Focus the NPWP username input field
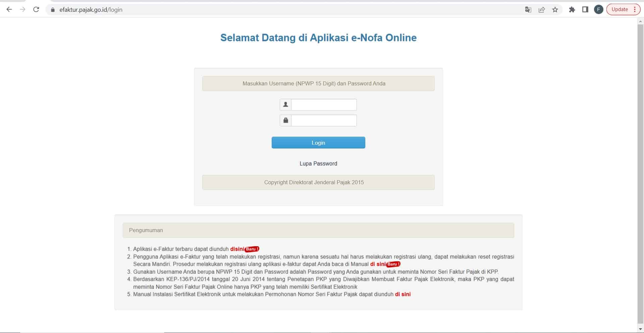 [324, 105]
